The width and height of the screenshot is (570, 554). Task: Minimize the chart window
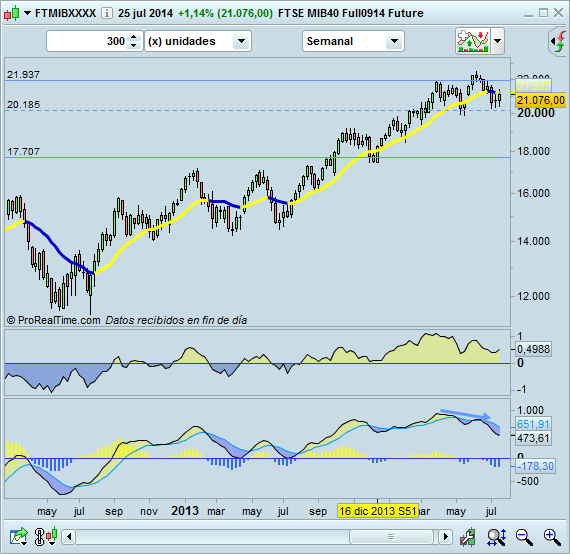[x=528, y=15]
